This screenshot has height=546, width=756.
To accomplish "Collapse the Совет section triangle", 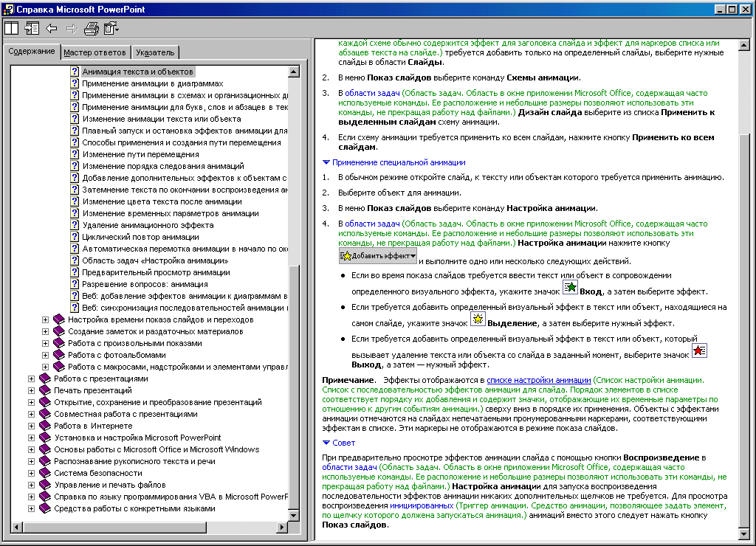I will pos(326,443).
